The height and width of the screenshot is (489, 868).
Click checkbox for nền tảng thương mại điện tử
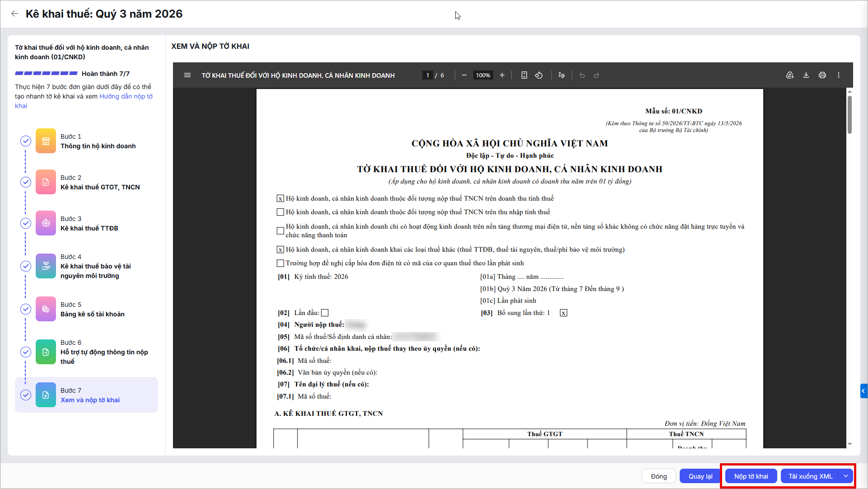pyautogui.click(x=280, y=230)
